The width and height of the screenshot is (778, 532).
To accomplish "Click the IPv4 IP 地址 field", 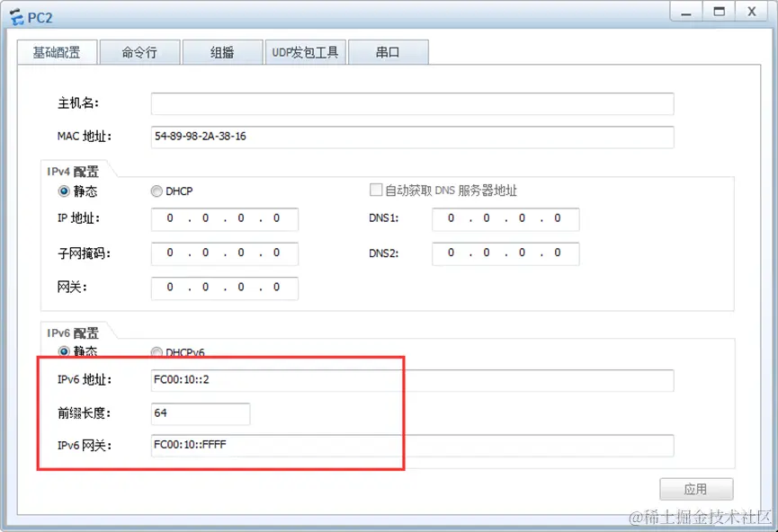I will 224,219.
